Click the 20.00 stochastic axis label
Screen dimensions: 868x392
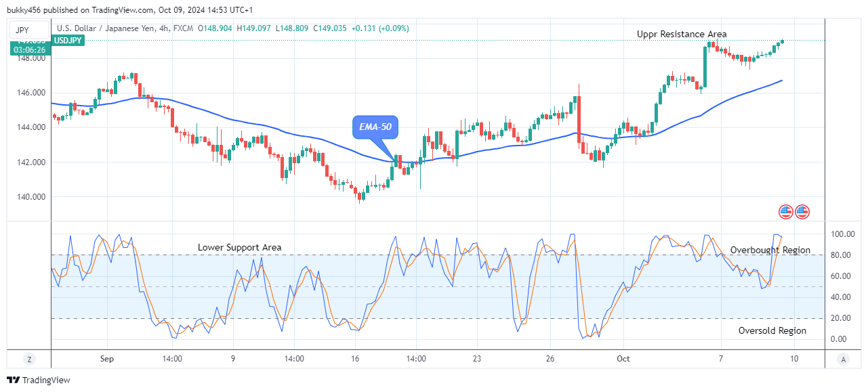pos(842,318)
